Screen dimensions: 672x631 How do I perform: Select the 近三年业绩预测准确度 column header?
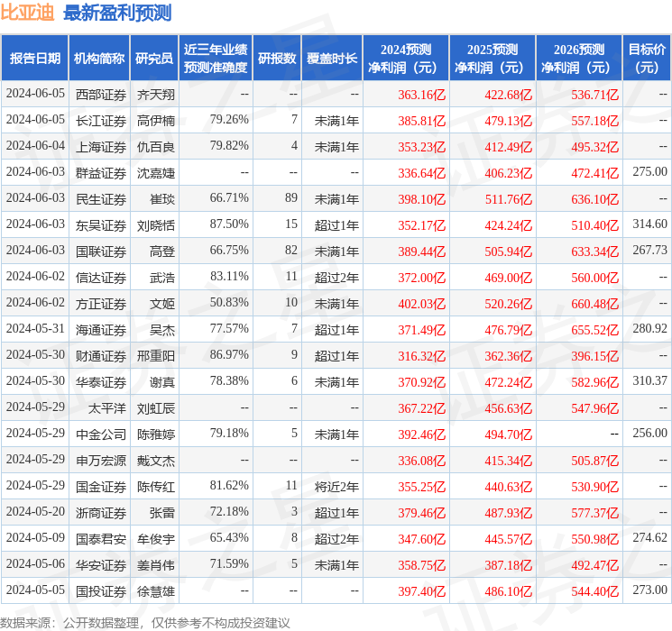point(216,59)
